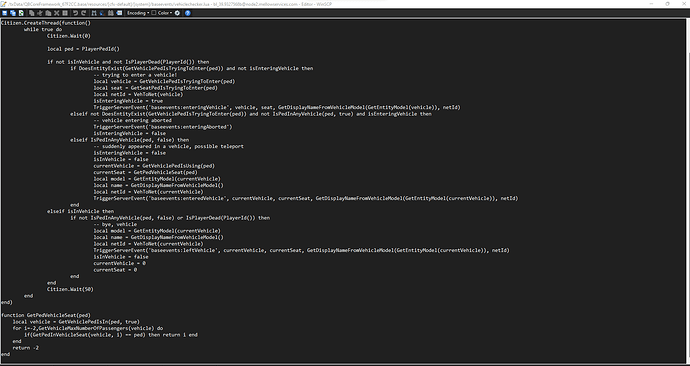The image size is (690, 366).
Task: Click the Select All icon
Action: (65, 13)
